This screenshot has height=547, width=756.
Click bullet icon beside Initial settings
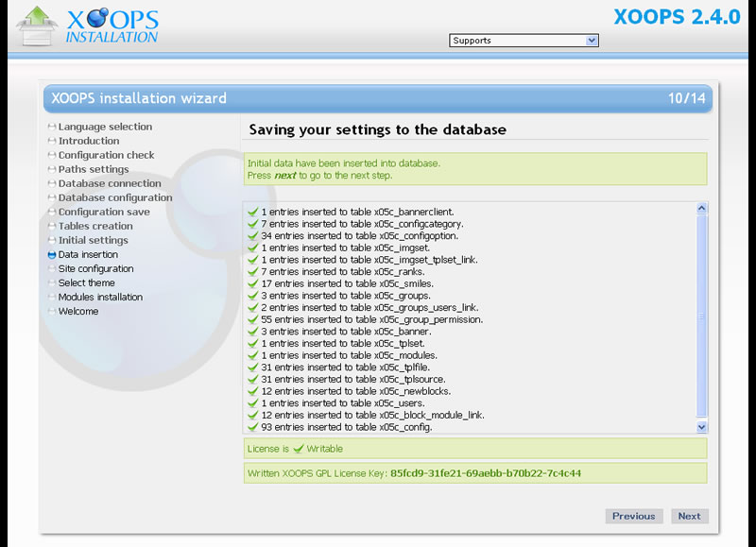(x=52, y=241)
